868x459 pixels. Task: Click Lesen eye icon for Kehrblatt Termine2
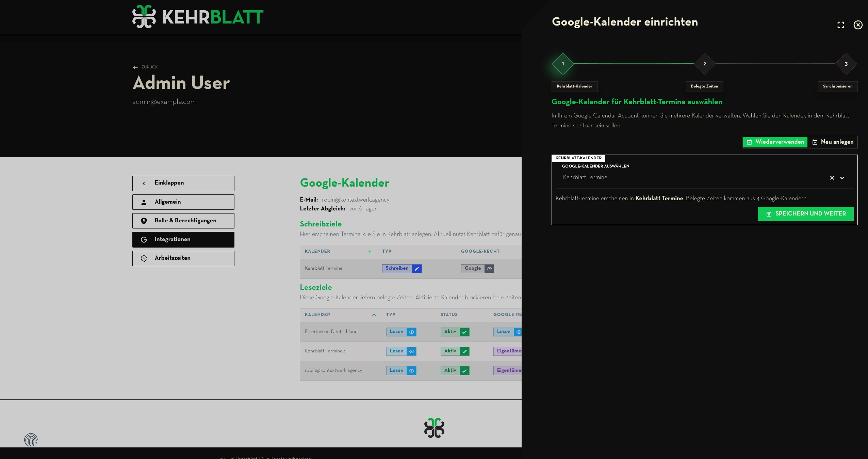pos(411,351)
